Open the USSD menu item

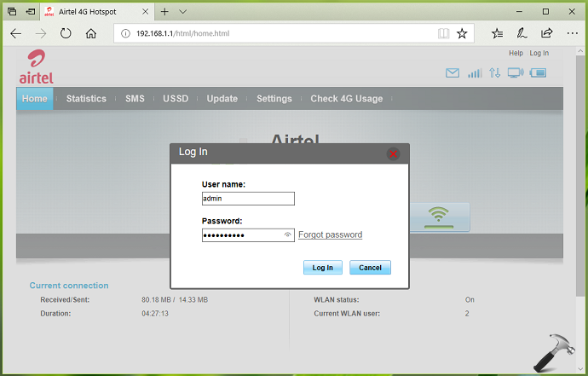176,99
